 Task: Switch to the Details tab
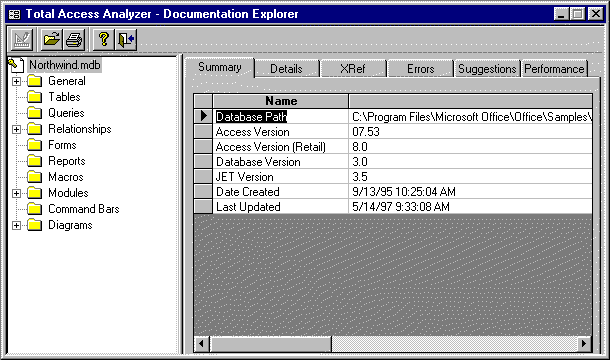(286, 69)
